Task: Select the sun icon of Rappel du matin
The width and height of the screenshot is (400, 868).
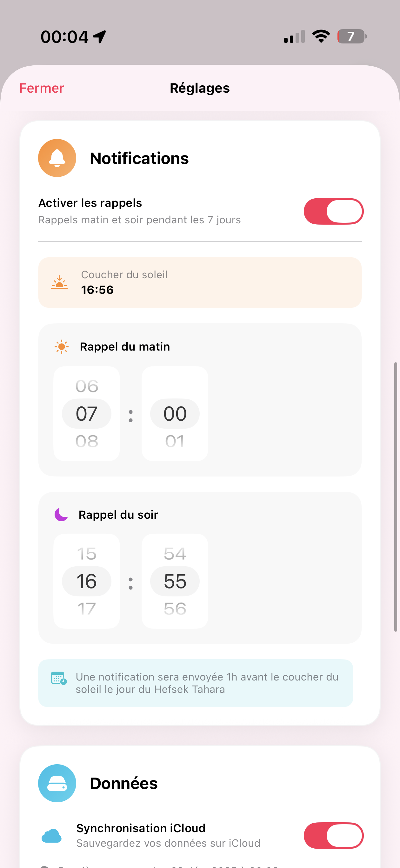Action: click(61, 346)
